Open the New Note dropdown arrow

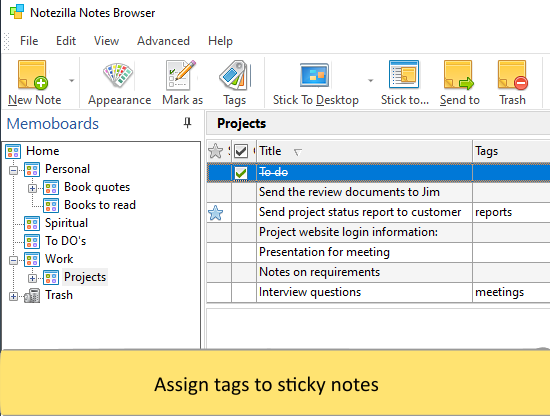(x=72, y=81)
